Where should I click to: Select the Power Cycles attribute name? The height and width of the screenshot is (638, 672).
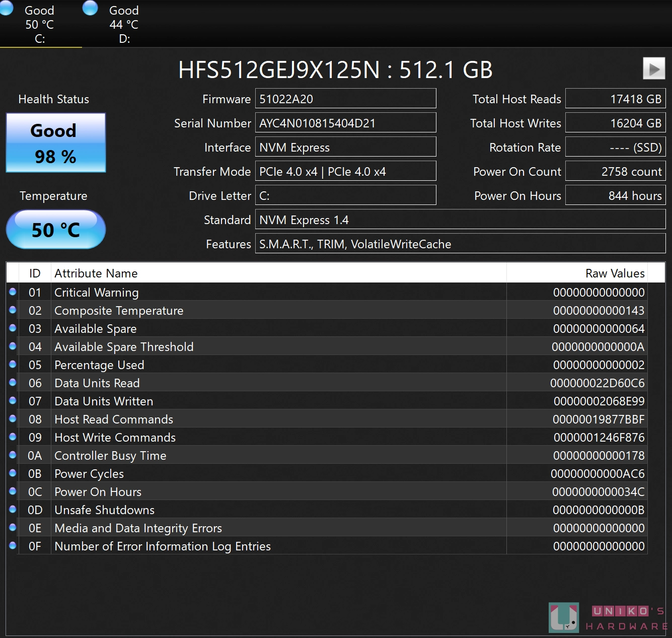(x=89, y=474)
